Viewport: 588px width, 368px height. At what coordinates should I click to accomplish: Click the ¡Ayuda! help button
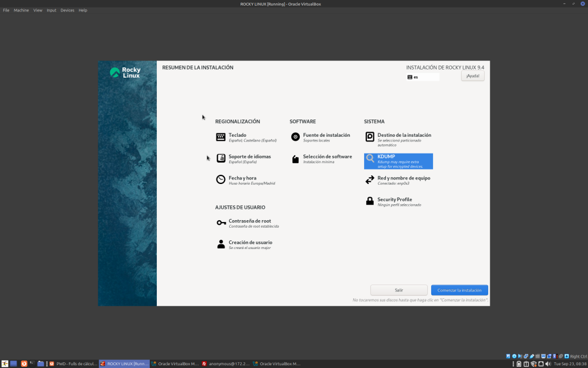[x=473, y=76]
